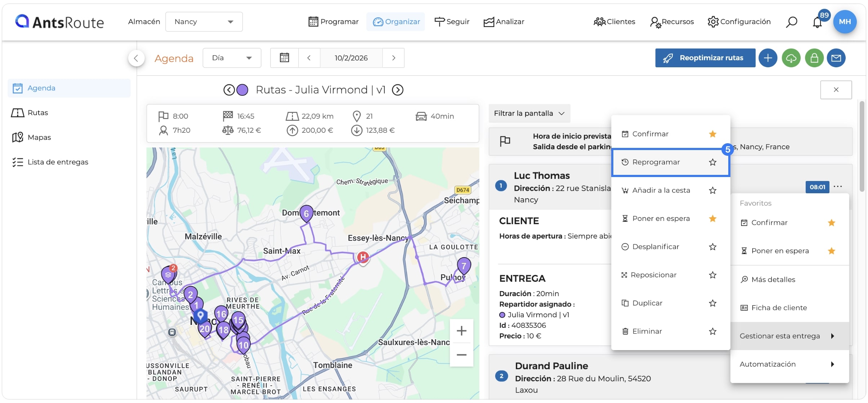
Task: Expand Filtrar la pantalla dropdown
Action: click(x=529, y=113)
